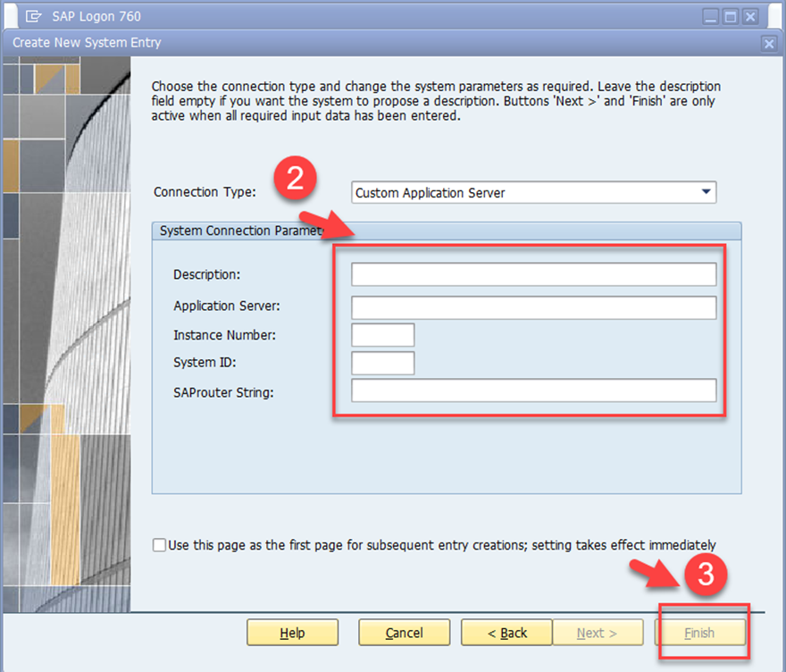The width and height of the screenshot is (786, 672).
Task: Click the 'Application Server:' label
Action: coord(227,306)
